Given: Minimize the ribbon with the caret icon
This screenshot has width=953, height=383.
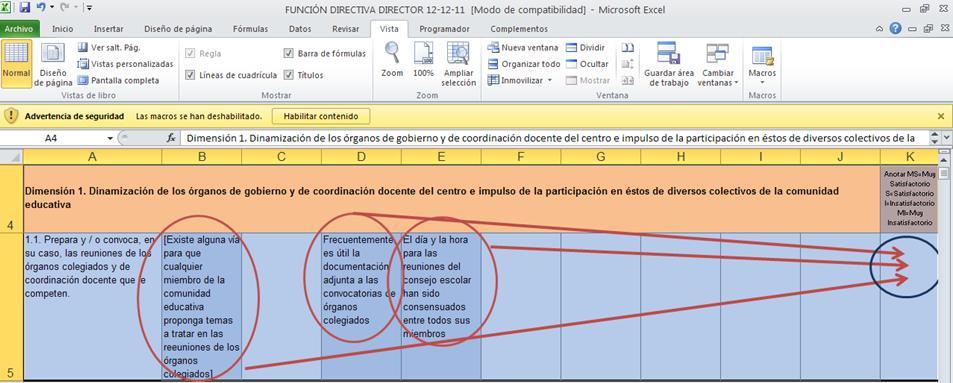Looking at the screenshot, I should pyautogui.click(x=879, y=29).
